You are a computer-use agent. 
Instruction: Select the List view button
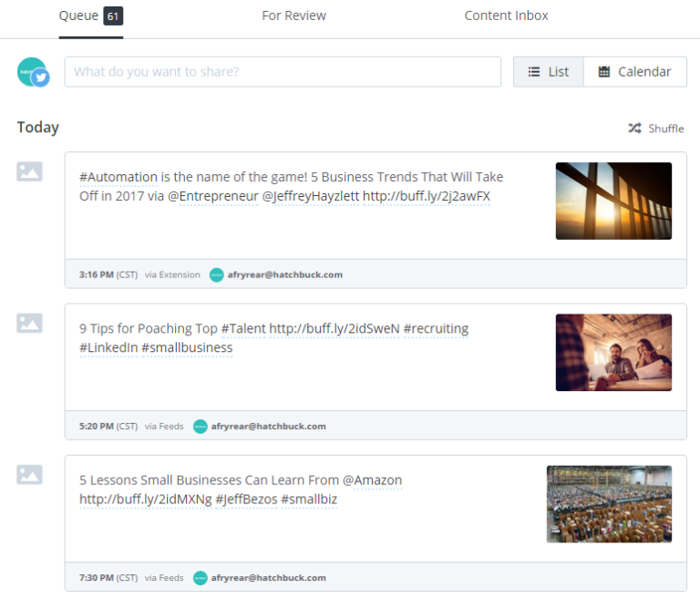[x=548, y=72]
